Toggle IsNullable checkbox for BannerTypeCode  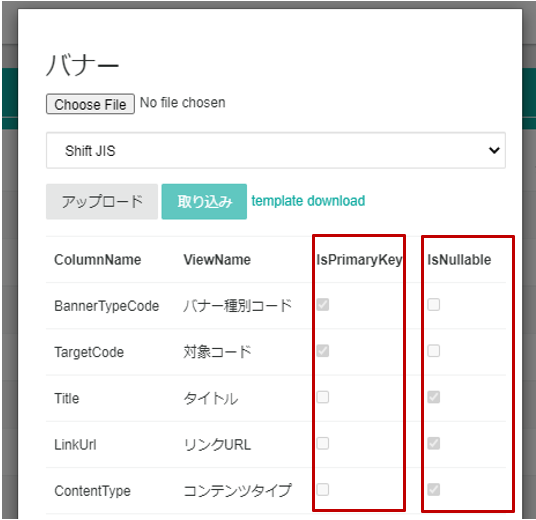click(433, 305)
